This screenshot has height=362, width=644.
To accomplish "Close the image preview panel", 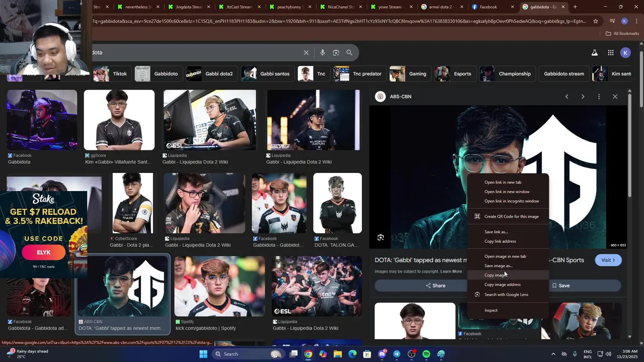I will point(615,97).
